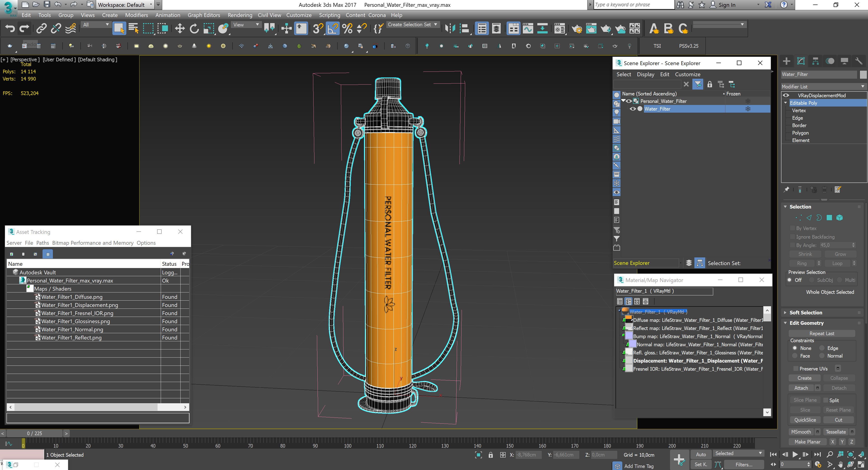Toggle the Angle Snap icon
The height and width of the screenshot is (470, 868).
click(x=333, y=29)
